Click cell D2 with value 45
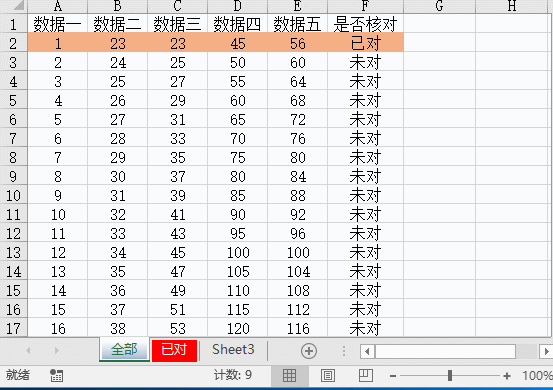Screen dimensions: 553x390 click(237, 43)
